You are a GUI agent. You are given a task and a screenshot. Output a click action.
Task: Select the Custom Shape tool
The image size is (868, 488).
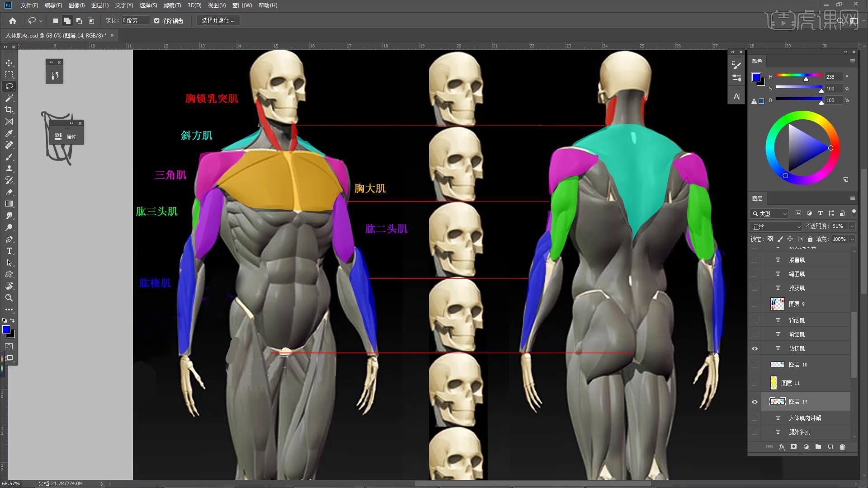(x=9, y=274)
